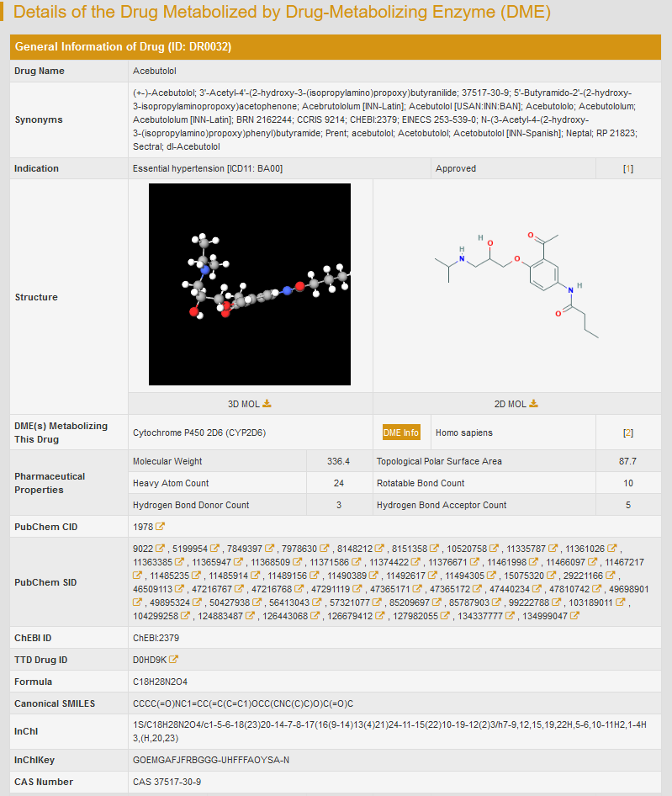Click external link icon beside SID 11485235
This screenshot has width=672, height=796.
[196, 576]
